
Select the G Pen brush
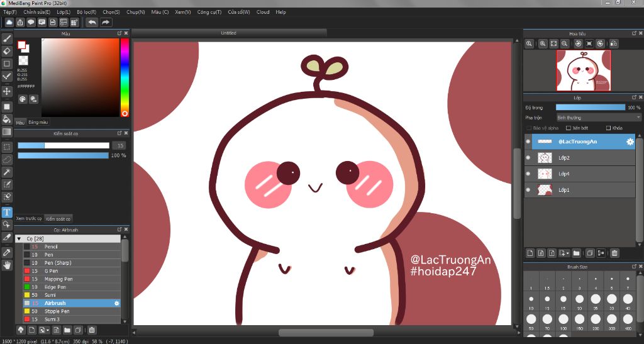[72, 271]
